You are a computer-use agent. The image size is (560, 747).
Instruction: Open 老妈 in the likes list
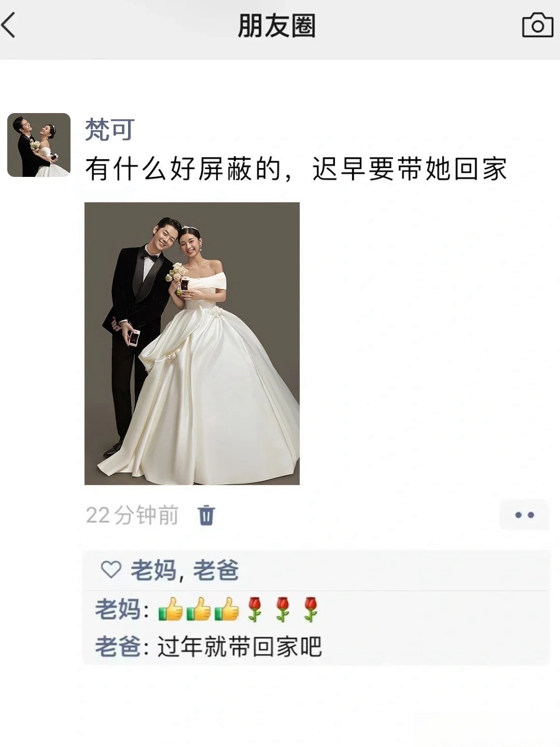pos(153,570)
